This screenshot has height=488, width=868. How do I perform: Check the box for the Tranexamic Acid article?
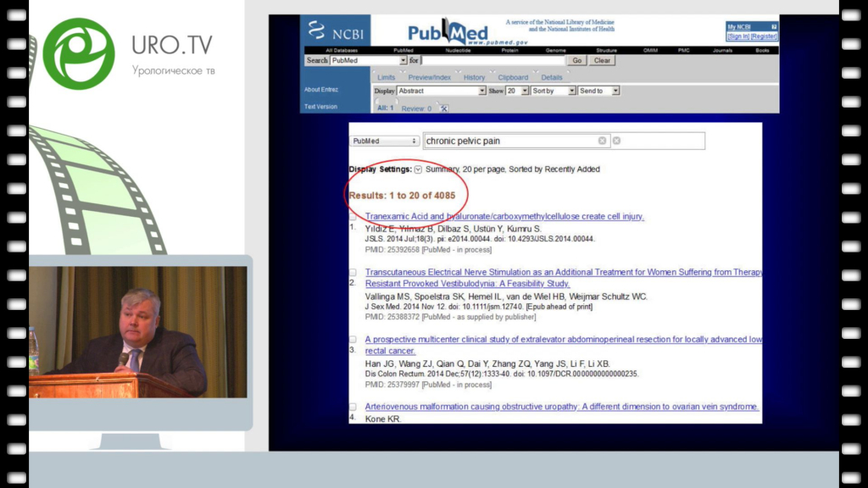(353, 217)
